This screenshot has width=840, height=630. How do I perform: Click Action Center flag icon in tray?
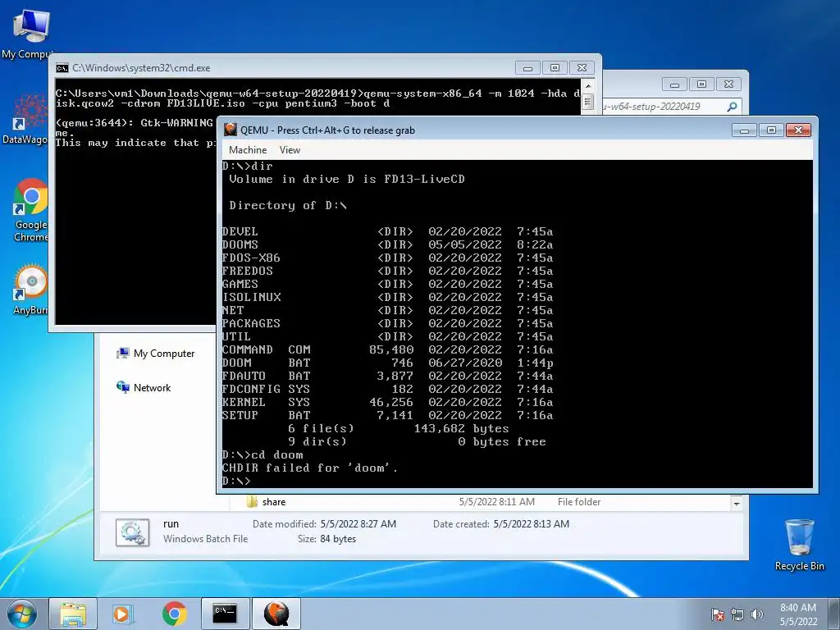(x=717, y=614)
